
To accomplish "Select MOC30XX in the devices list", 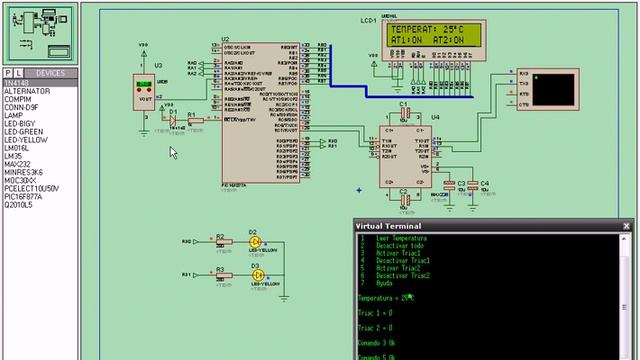I will click(x=20, y=180).
